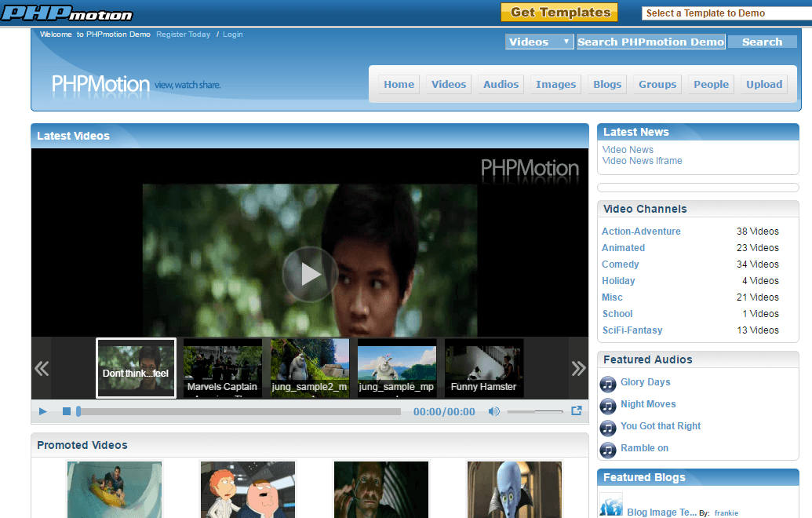Click the Get Templates button
This screenshot has height=518, width=812.
(559, 13)
